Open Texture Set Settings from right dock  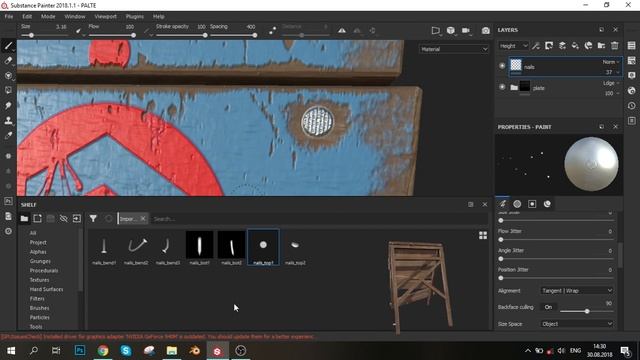(x=631, y=60)
